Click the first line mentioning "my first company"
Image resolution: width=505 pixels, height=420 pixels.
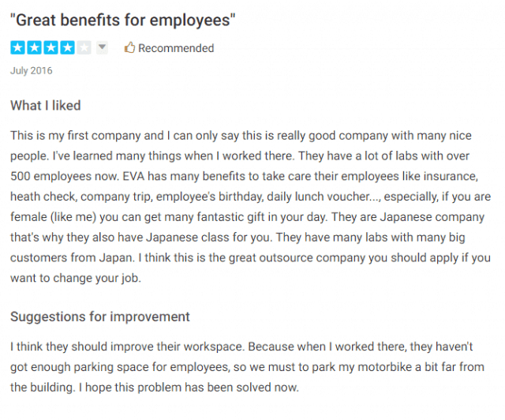pos(241,135)
